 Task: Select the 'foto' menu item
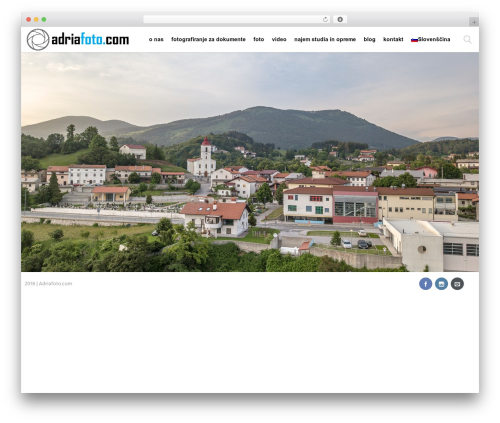(259, 39)
